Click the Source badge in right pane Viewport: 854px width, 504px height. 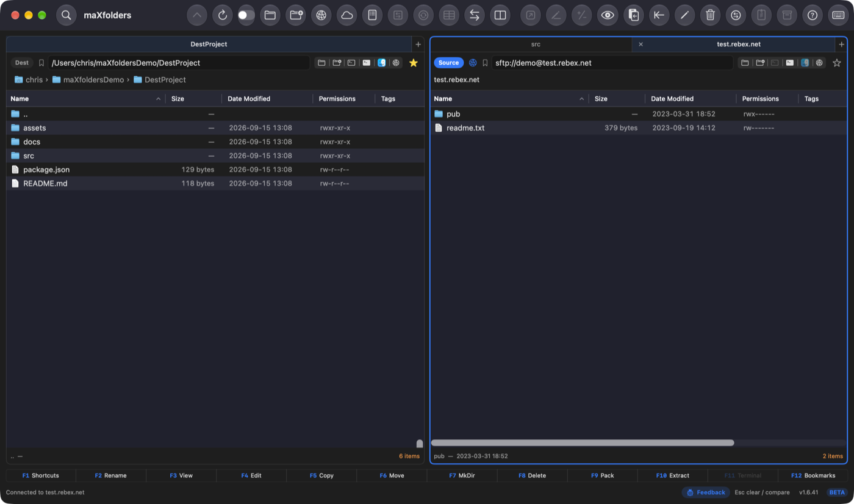coord(448,63)
